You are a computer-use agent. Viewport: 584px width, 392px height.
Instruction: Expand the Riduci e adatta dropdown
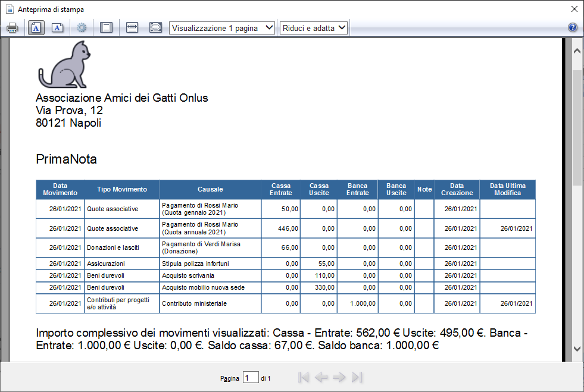coord(314,28)
